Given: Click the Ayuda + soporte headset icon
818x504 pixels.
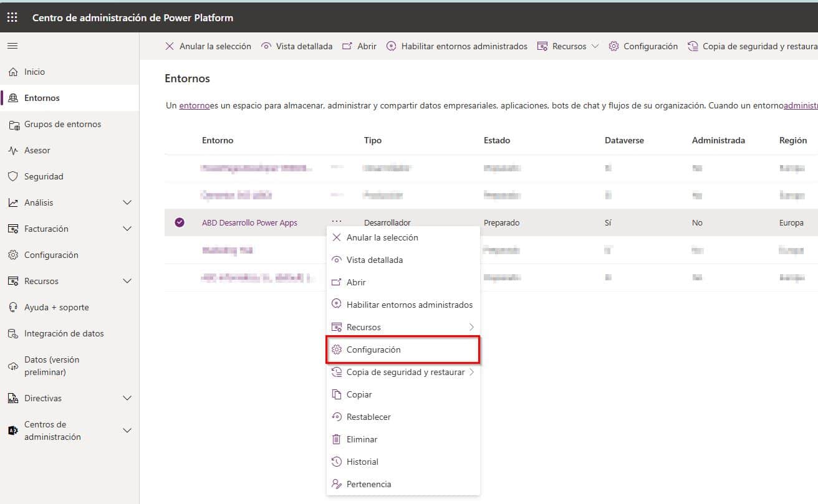Looking at the screenshot, I should 13,307.
